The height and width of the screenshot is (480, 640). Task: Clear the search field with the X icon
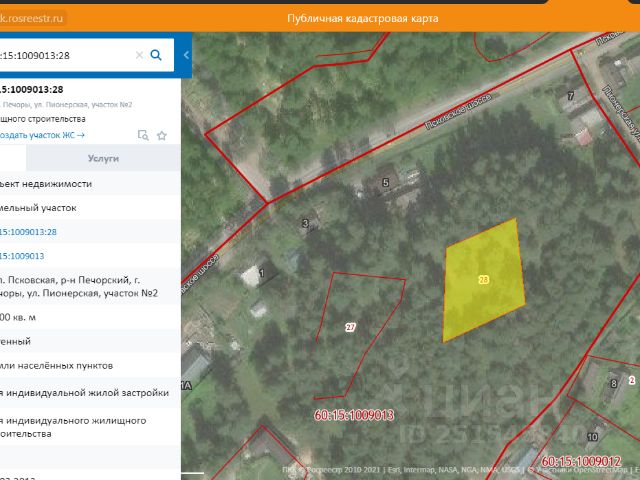tap(139, 56)
